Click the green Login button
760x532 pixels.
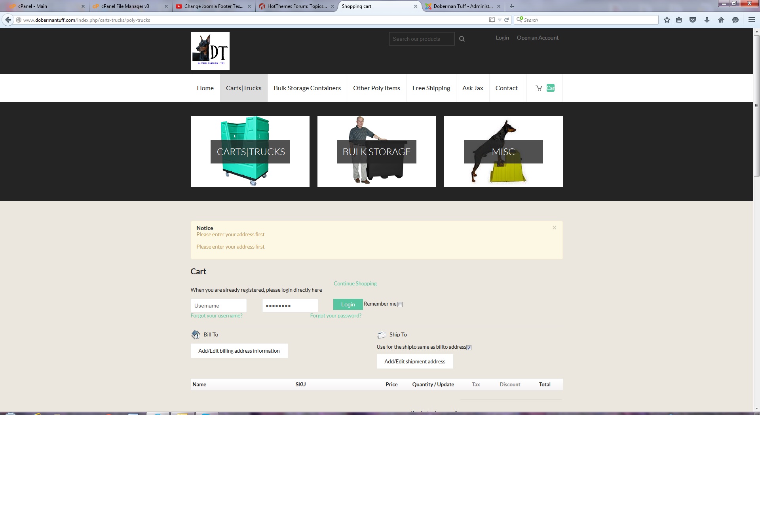pyautogui.click(x=348, y=304)
